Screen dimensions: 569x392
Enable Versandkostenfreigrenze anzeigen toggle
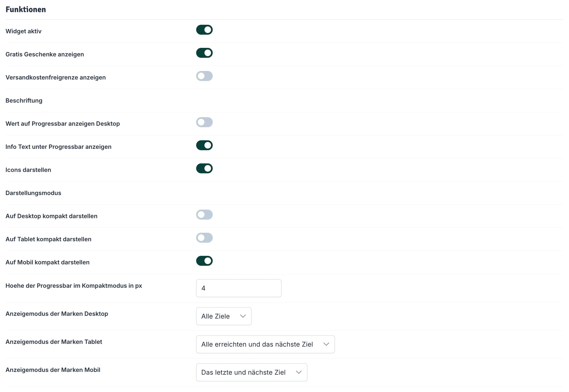point(204,76)
